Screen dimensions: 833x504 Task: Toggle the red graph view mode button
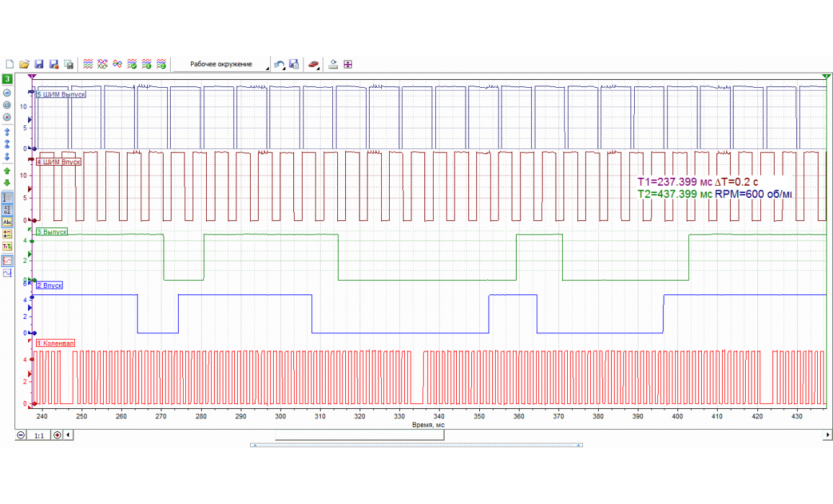click(x=7, y=261)
